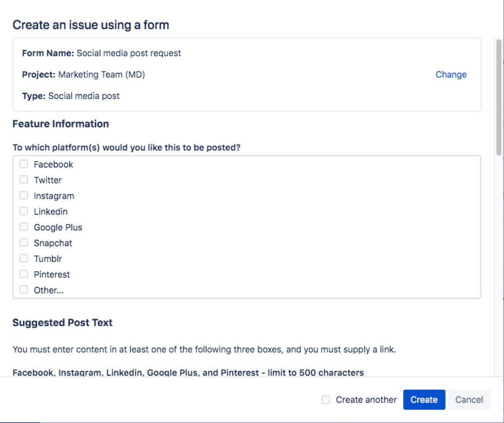Select Tumblr as a platform

tap(23, 258)
